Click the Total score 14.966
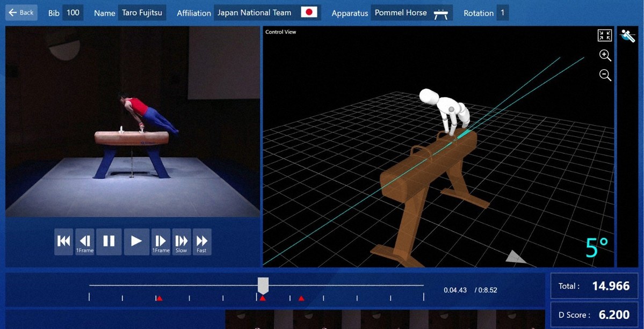The width and height of the screenshot is (644, 329). point(611,286)
